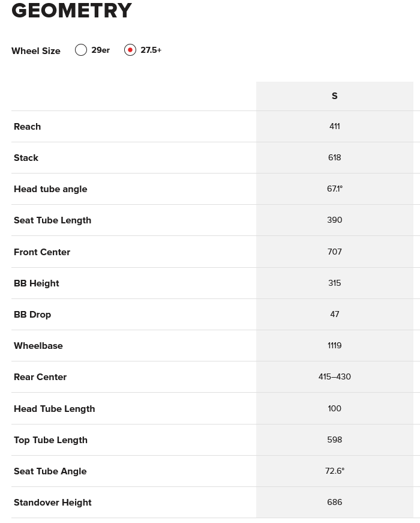
Task: Click the 27.5+ label text
Action: (x=151, y=50)
